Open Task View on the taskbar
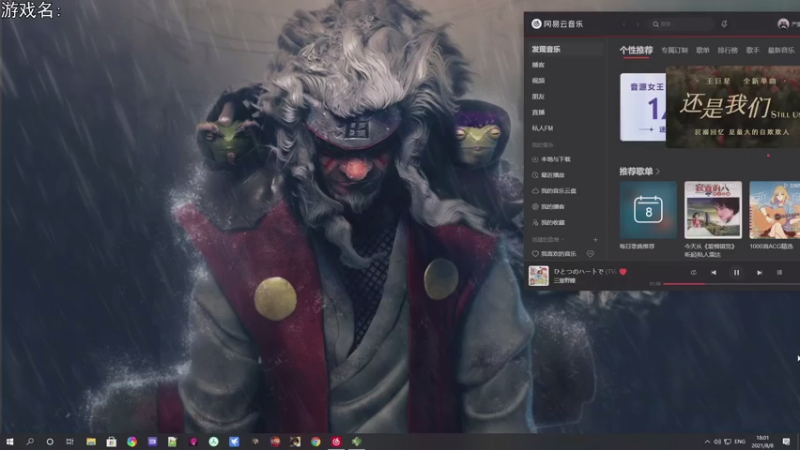 pyautogui.click(x=70, y=441)
